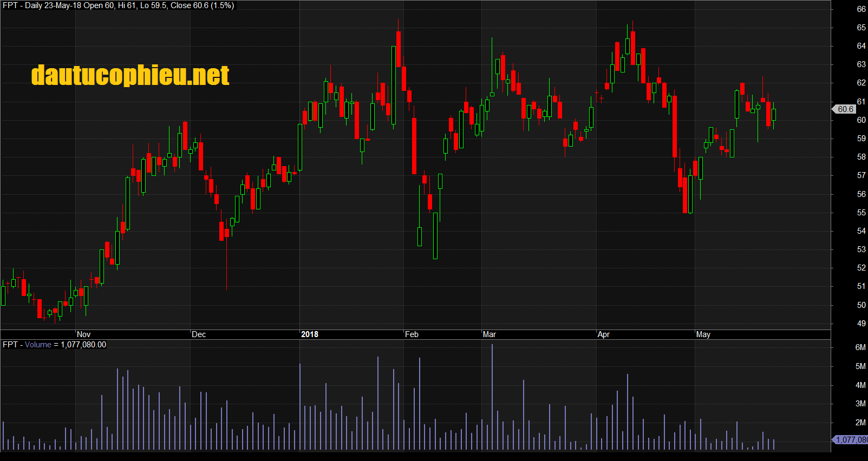Select the 60.6 current price marker
Viewport: 868px width, 461px height.
tap(845, 109)
